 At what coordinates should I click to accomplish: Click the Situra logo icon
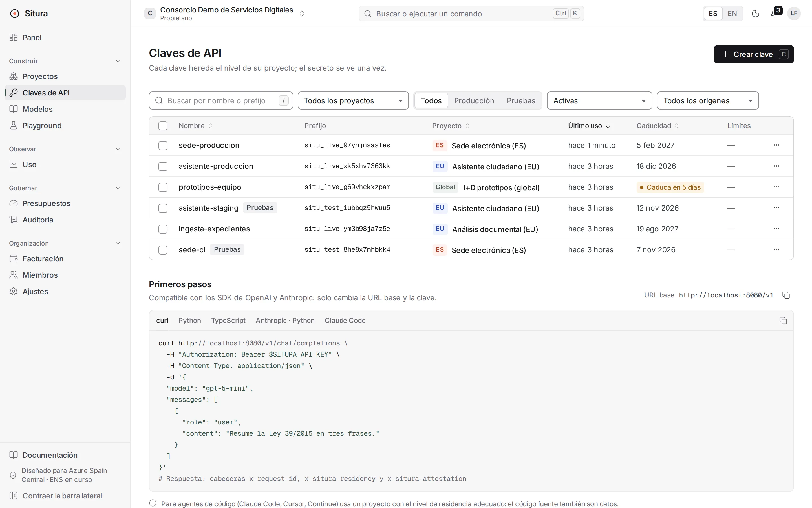pyautogui.click(x=14, y=14)
